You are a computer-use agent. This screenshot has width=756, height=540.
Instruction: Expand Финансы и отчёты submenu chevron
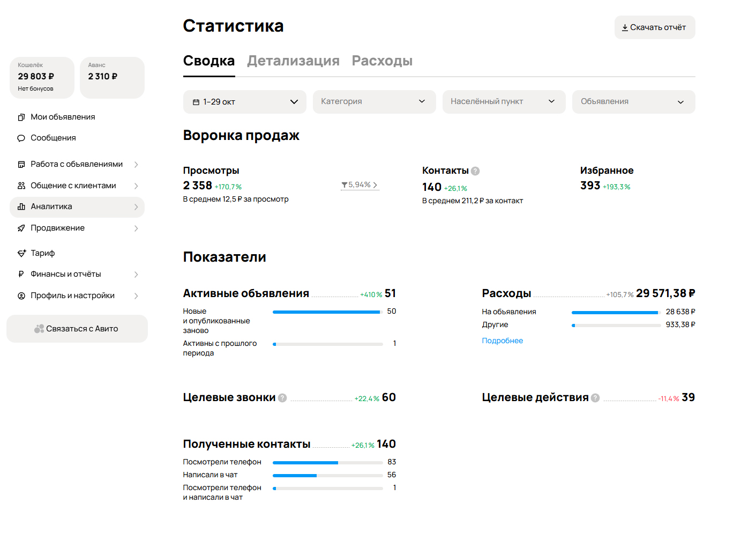pos(136,275)
